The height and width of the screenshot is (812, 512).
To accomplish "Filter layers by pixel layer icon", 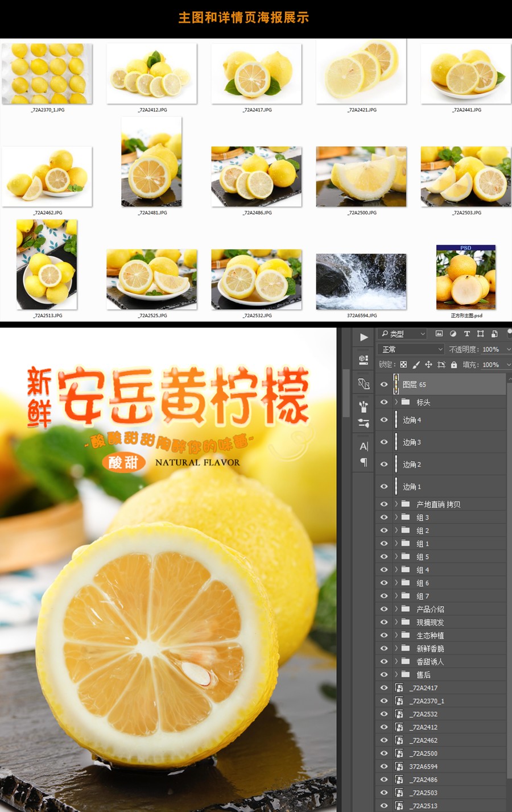I will pos(439,334).
